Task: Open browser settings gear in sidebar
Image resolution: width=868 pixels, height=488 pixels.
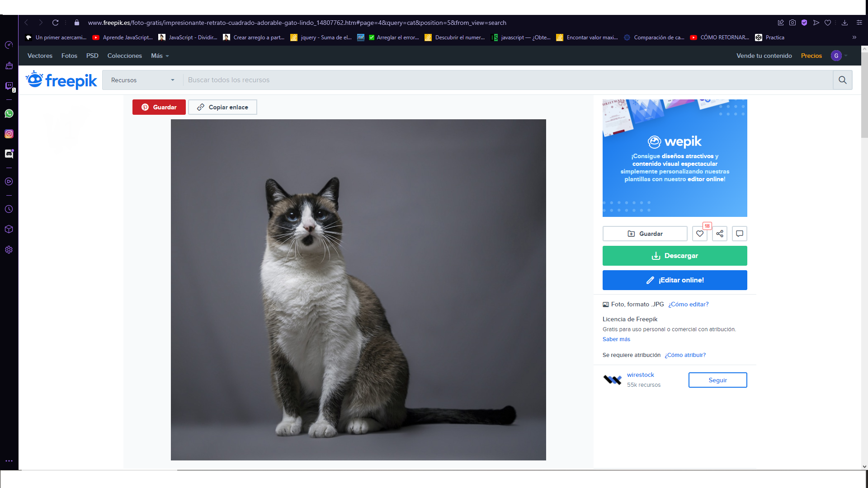Action: pyautogui.click(x=9, y=250)
